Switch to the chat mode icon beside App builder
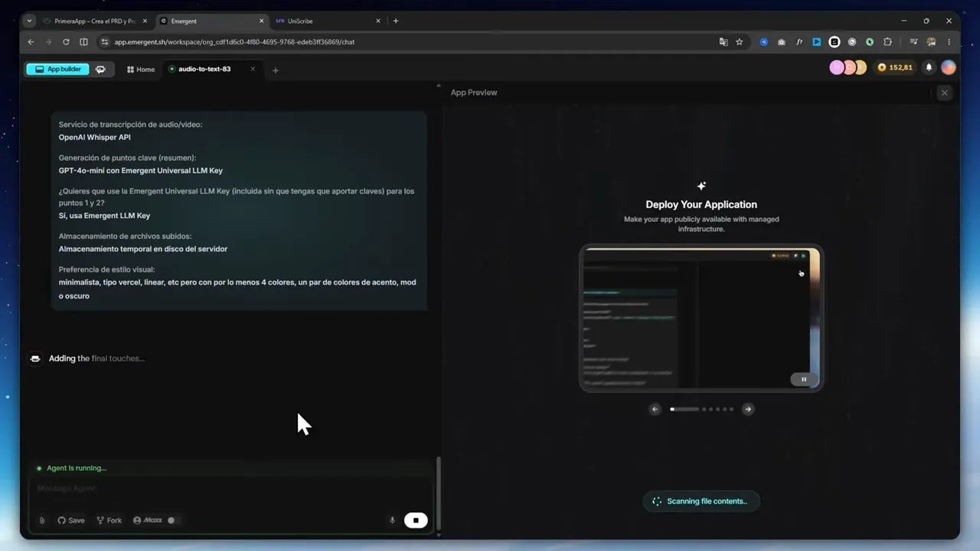Viewport: 980px width, 551px height. click(x=100, y=69)
